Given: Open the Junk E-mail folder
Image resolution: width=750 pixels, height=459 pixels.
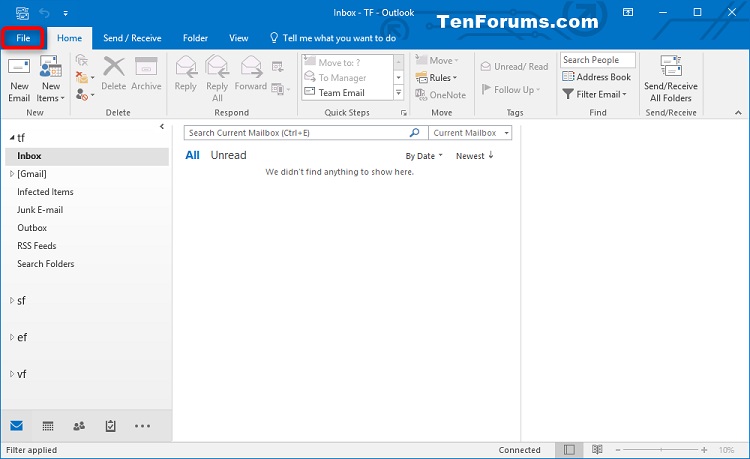Looking at the screenshot, I should pyautogui.click(x=40, y=210).
